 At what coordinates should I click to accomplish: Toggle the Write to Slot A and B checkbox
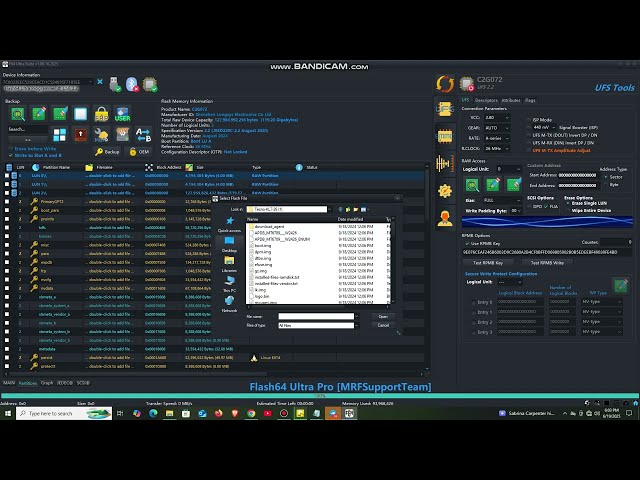pos(11,155)
